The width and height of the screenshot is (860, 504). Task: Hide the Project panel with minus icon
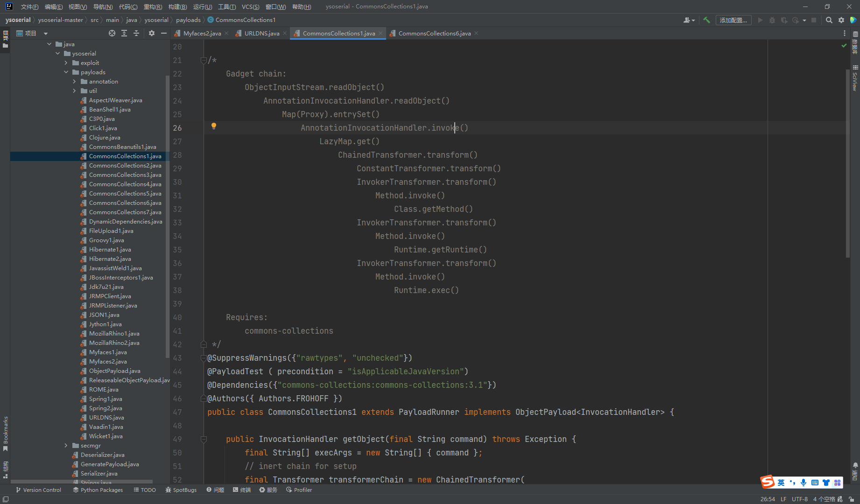coord(164,33)
